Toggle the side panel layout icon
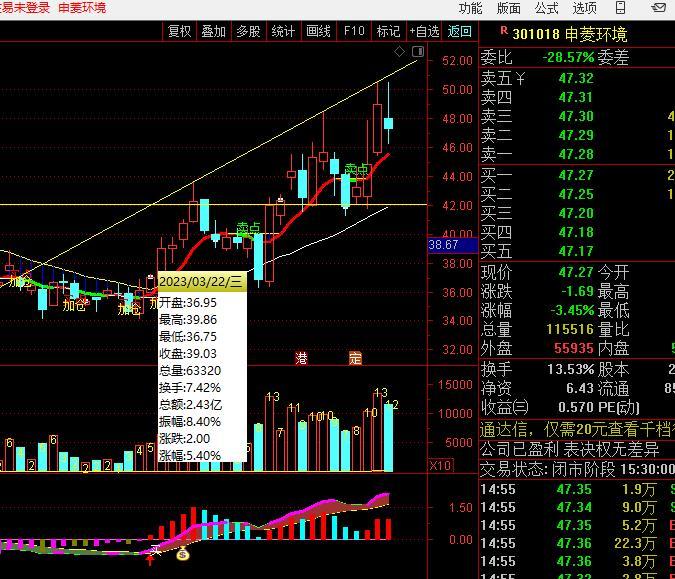The height and width of the screenshot is (579, 675). coord(418,52)
